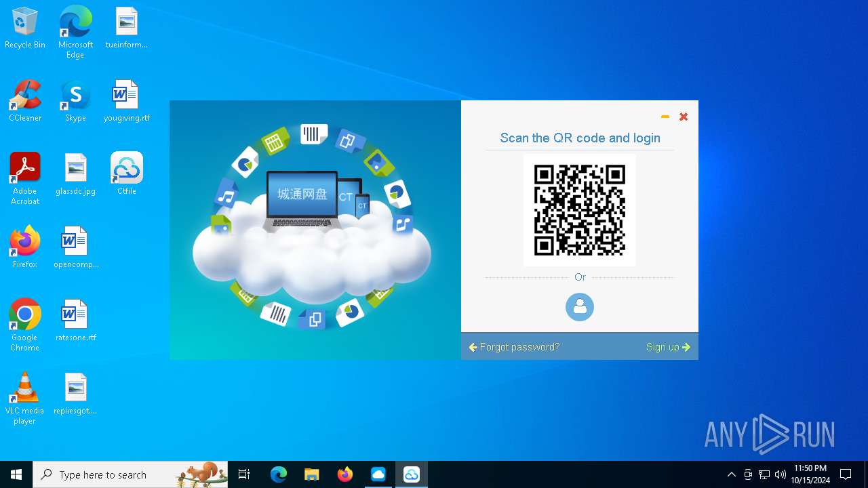Image resolution: width=868 pixels, height=488 pixels.
Task: Open the Windows Start menu
Action: coord(16,474)
